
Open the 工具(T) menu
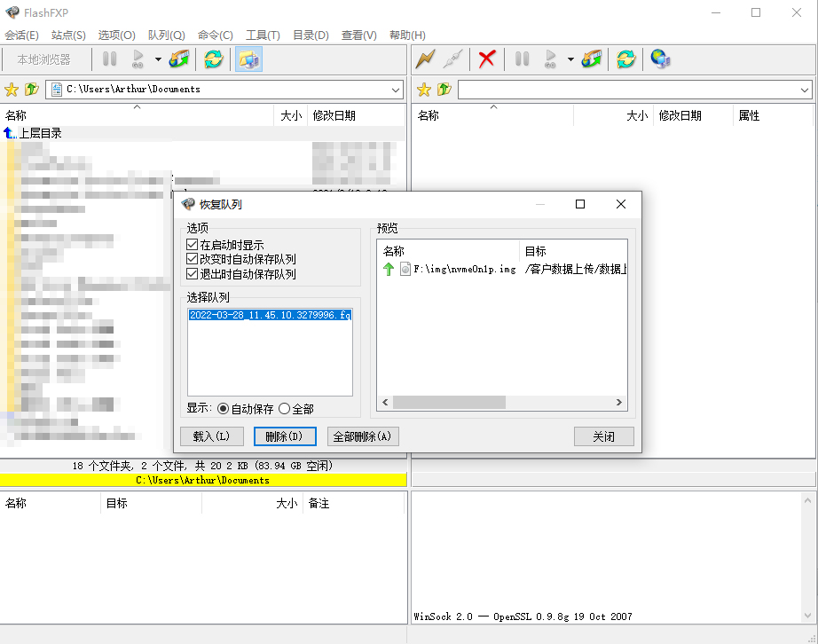263,35
